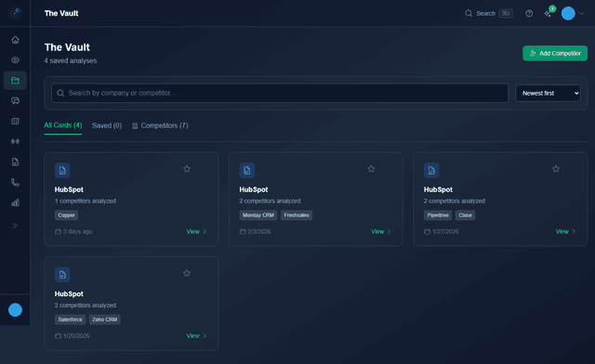
Task: Switch to the Saved (0) tab
Action: click(x=107, y=125)
